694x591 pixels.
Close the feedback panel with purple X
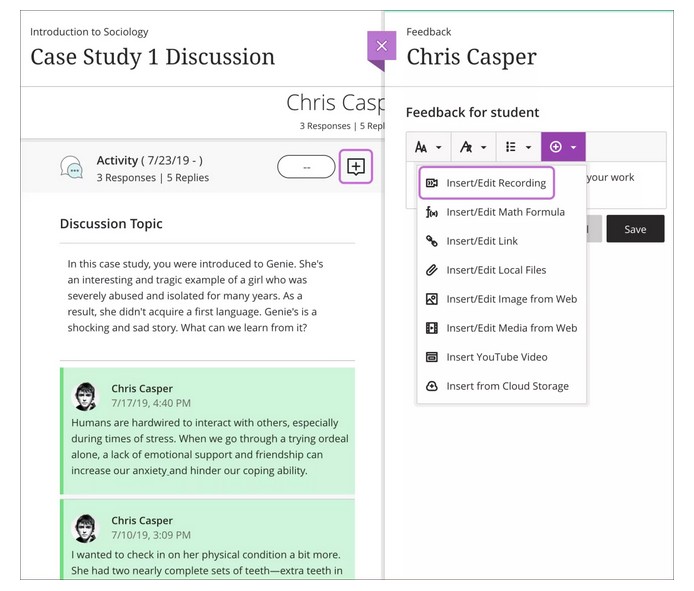(381, 47)
